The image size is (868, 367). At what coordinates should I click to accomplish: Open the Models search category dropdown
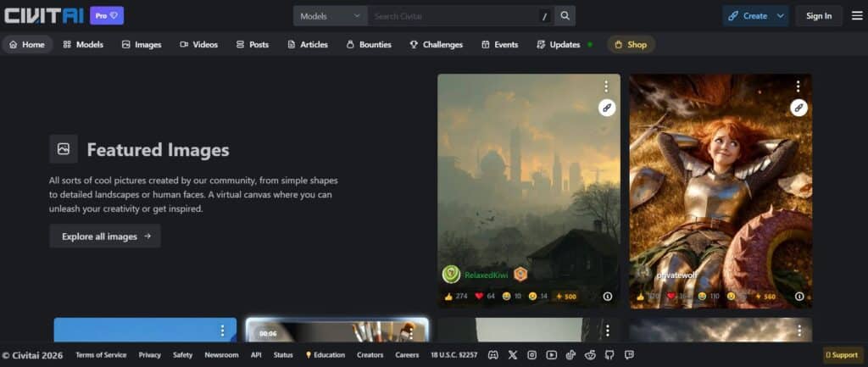[x=330, y=16]
